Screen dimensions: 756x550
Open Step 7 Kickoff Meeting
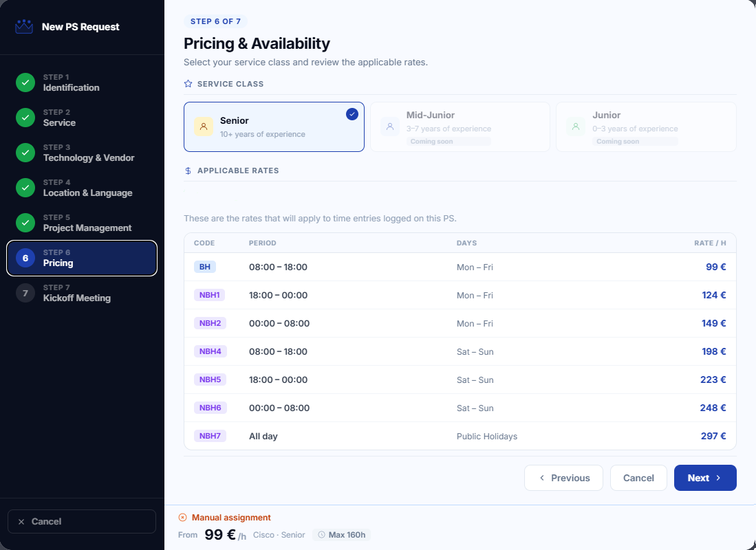click(x=82, y=293)
